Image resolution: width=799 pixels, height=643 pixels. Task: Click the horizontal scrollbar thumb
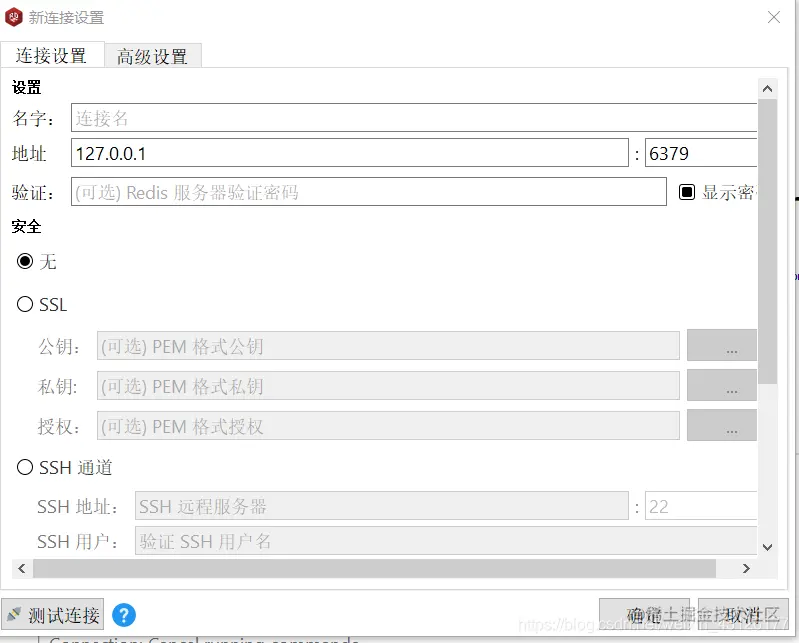[x=375, y=568]
